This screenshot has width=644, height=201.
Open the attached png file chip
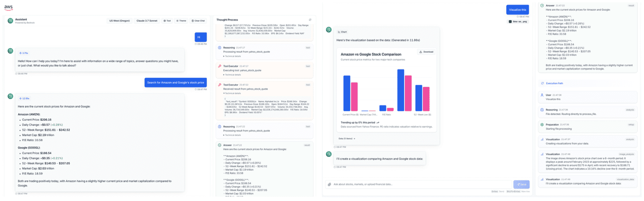pos(518,21)
